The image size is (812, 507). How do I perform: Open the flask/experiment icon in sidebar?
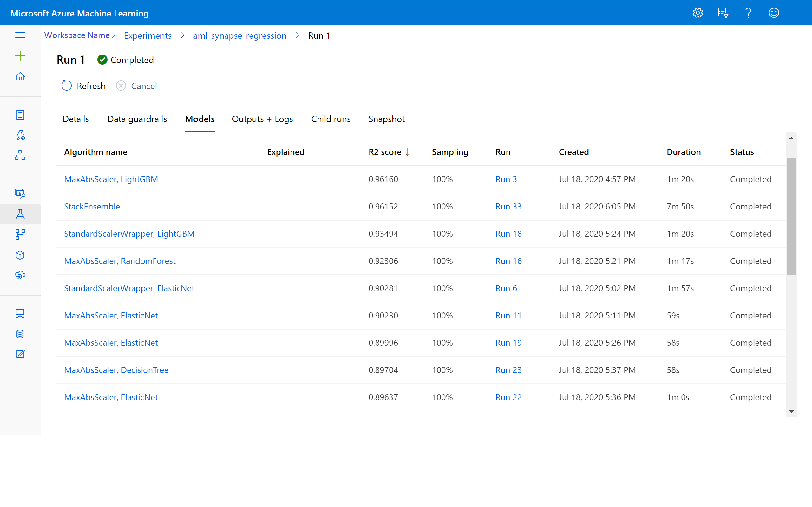(19, 213)
